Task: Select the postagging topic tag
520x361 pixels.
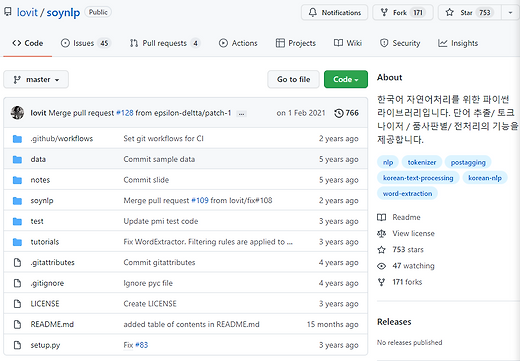Action: pos(468,162)
